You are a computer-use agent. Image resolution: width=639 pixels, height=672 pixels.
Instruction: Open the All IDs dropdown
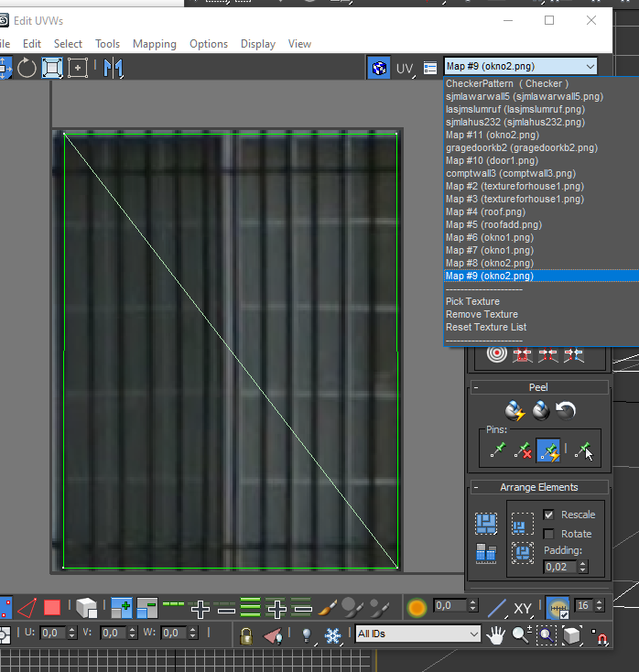[x=417, y=634]
